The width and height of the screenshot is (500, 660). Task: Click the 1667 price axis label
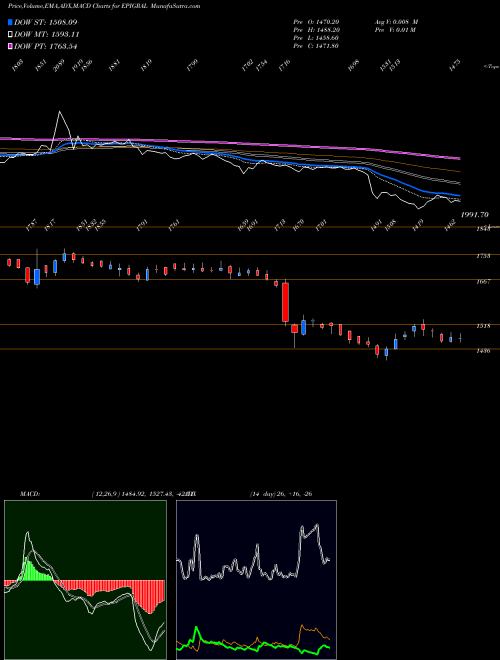[483, 281]
